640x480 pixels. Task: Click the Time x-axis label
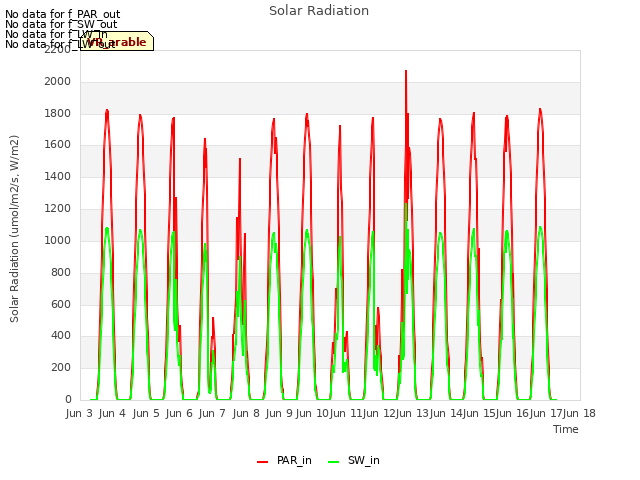pos(565,429)
